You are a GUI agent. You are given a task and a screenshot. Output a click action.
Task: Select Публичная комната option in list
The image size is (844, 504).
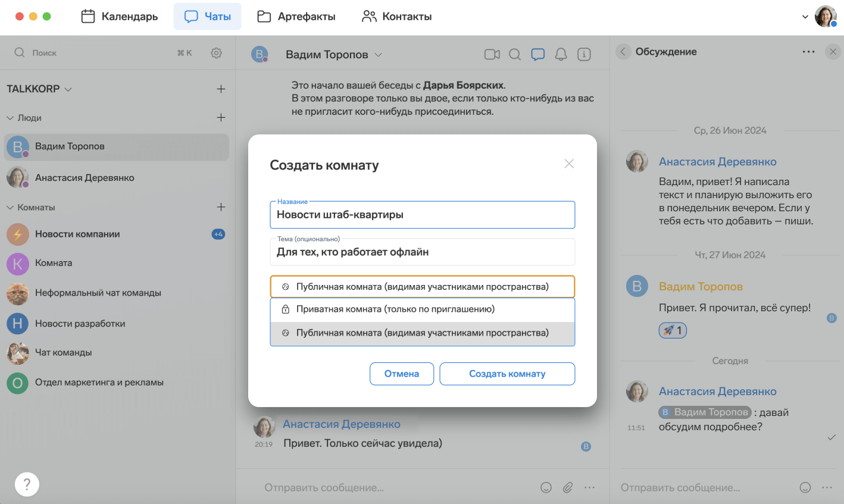pyautogui.click(x=423, y=333)
